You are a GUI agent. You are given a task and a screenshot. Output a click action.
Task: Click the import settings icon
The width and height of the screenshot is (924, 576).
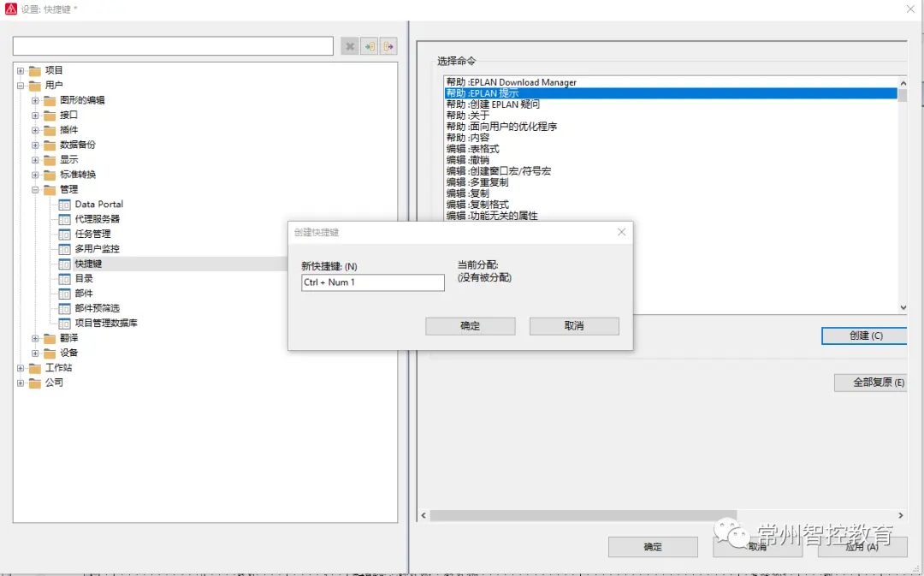[370, 46]
